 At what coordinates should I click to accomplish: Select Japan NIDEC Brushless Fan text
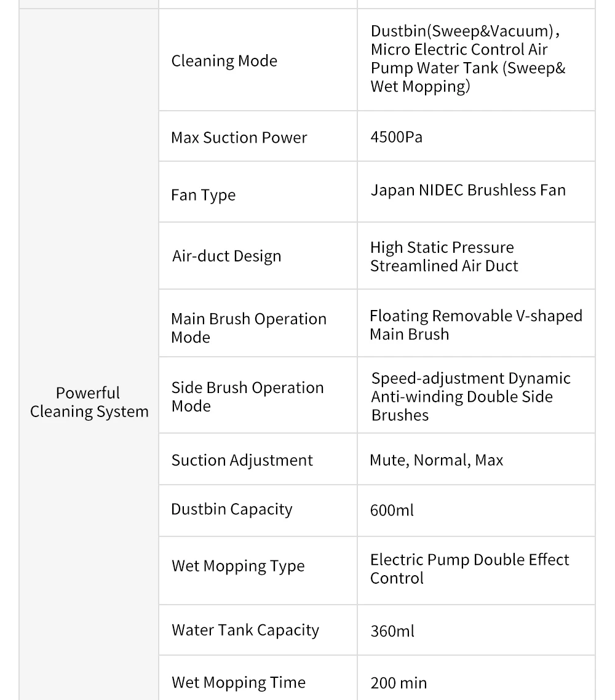point(468,190)
